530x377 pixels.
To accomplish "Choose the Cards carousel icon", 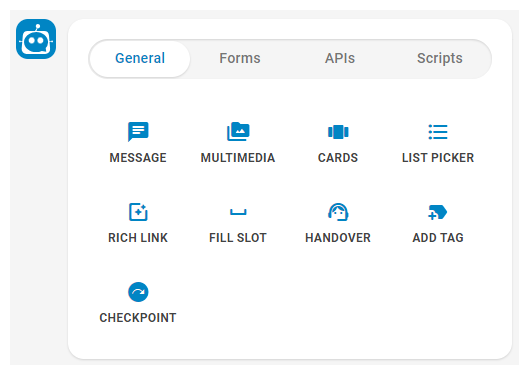I will [x=338, y=132].
